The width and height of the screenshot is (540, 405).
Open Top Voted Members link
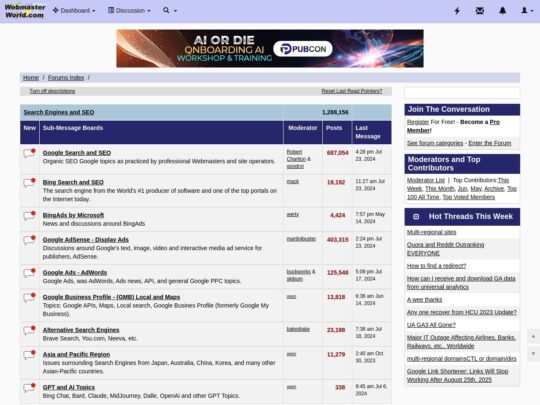[468, 197]
